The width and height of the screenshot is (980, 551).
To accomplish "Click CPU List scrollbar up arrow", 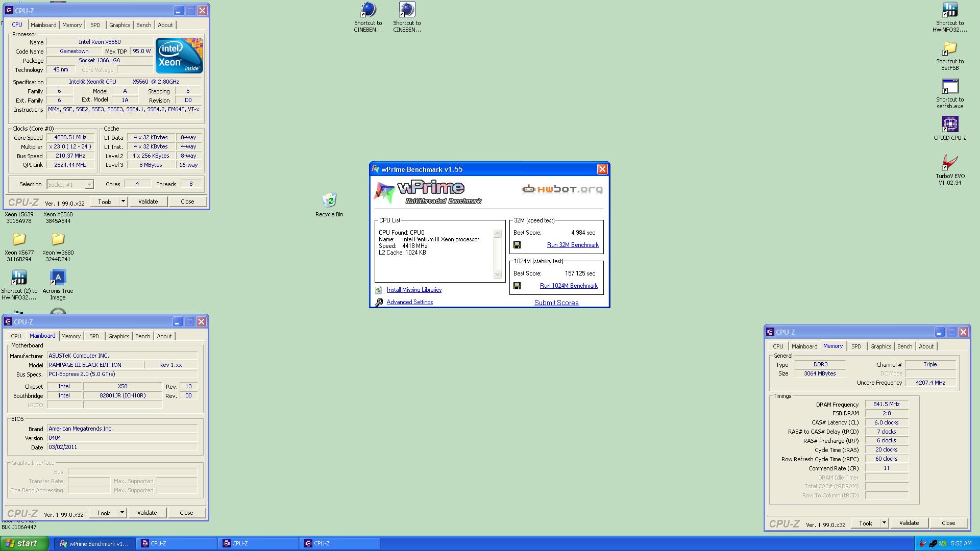I will pyautogui.click(x=497, y=234).
